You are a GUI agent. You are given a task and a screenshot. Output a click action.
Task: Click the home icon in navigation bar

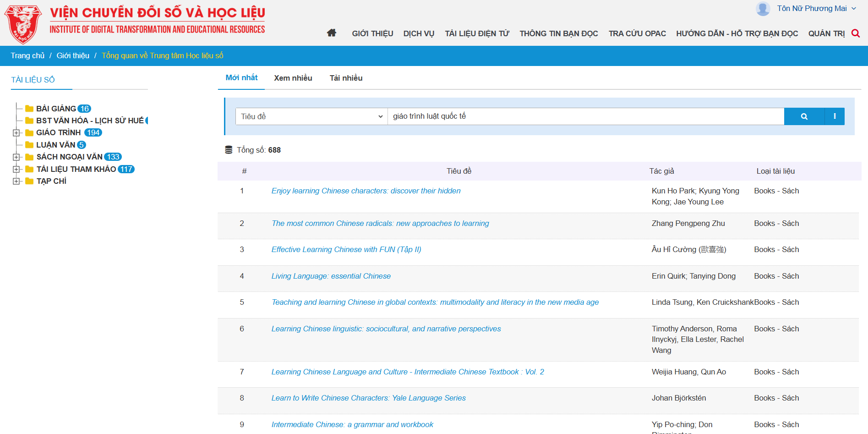tap(332, 33)
